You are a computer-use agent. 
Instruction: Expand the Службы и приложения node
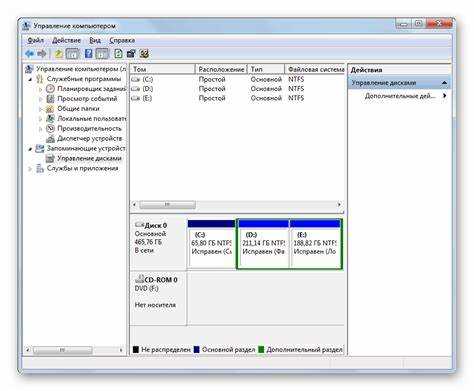pos(30,169)
